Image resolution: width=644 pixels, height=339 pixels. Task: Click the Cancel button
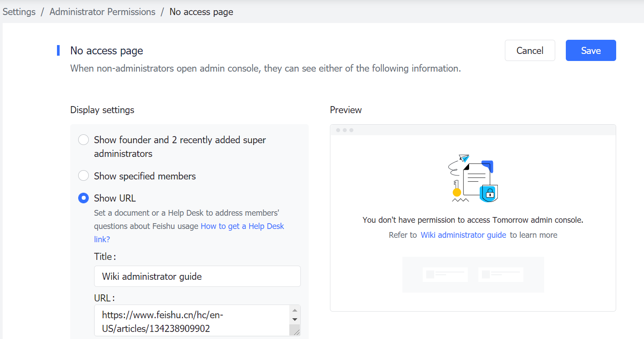click(x=530, y=50)
